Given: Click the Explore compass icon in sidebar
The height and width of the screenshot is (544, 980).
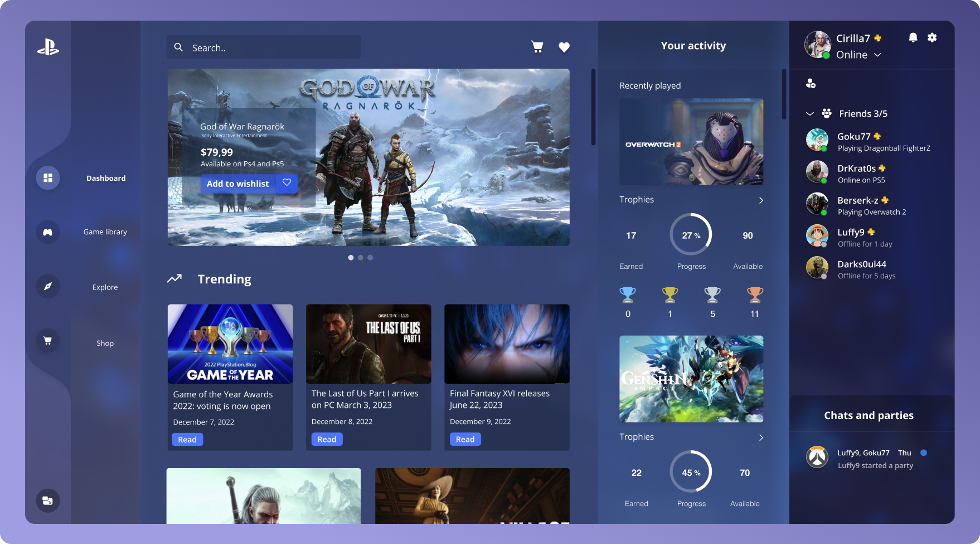Looking at the screenshot, I should click(48, 286).
